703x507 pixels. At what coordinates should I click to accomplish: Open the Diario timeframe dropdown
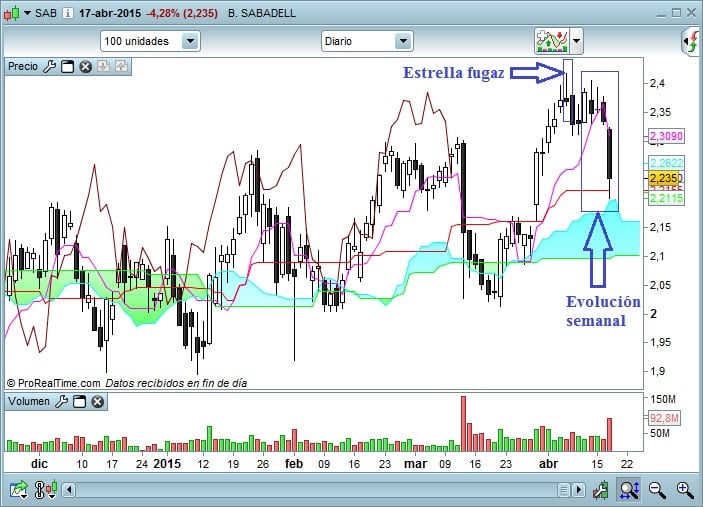pos(367,41)
